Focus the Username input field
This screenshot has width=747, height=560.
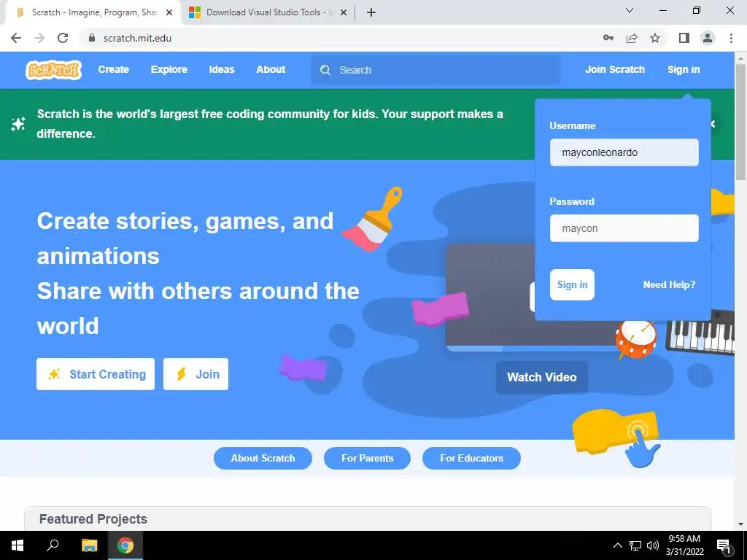(x=624, y=152)
